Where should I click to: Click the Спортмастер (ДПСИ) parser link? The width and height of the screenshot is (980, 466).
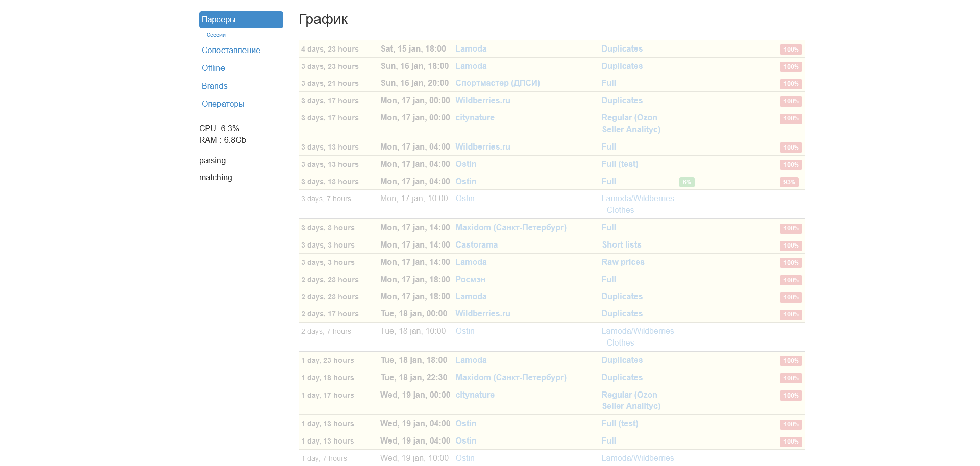(497, 83)
